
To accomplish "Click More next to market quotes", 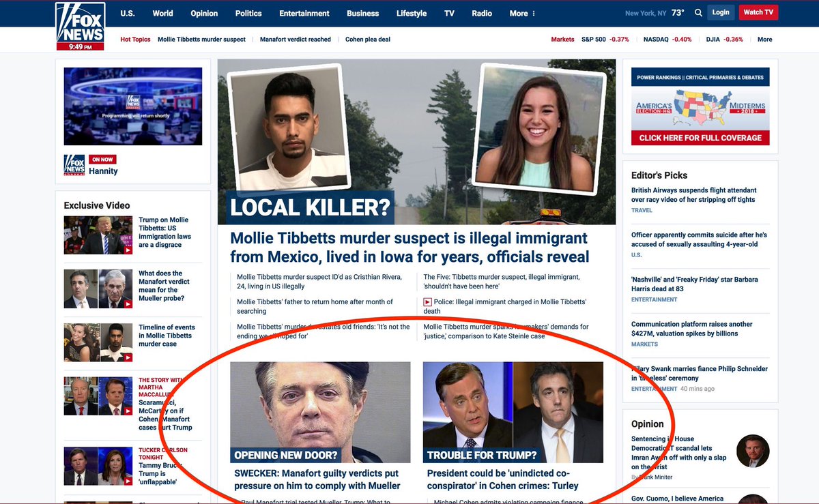I will point(764,40).
